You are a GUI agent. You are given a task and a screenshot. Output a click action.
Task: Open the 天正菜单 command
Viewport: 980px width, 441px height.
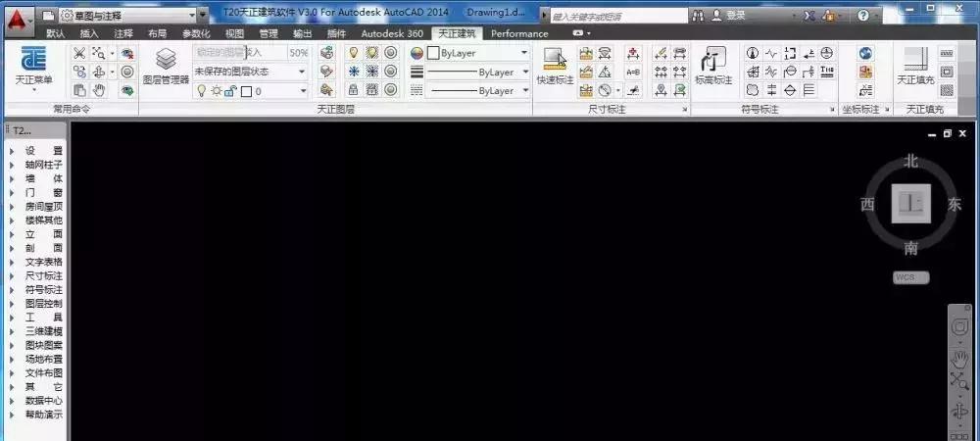click(x=33, y=69)
